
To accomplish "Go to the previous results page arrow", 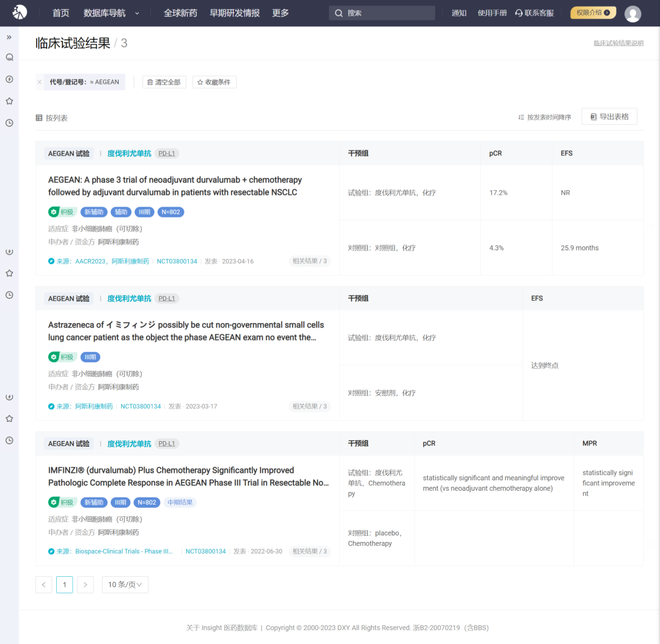I will [43, 585].
